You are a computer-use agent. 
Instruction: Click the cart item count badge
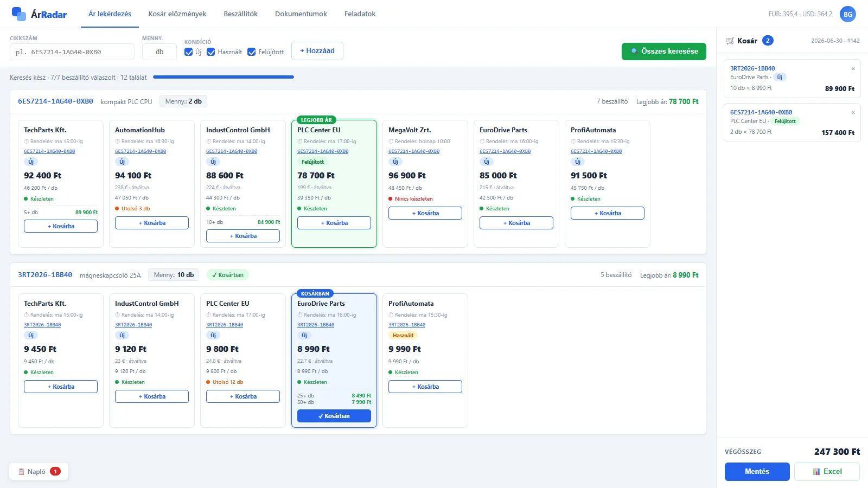[x=768, y=41]
